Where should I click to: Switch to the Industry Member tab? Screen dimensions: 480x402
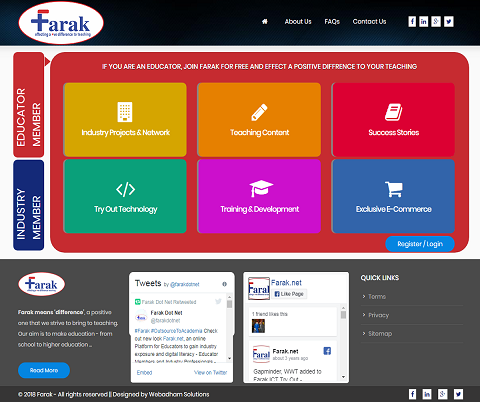[29, 205]
